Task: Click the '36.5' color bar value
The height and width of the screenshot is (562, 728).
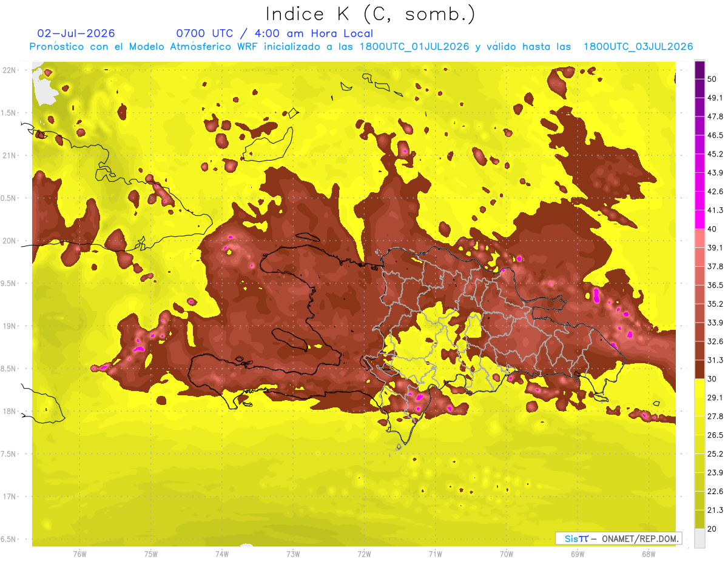Action: click(715, 285)
